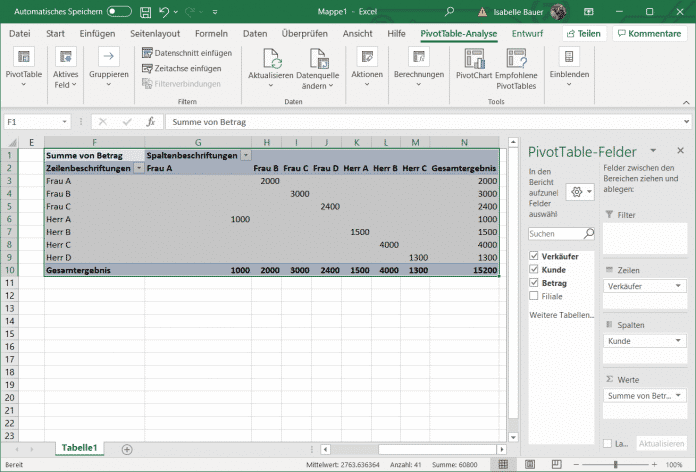The width and height of the screenshot is (696, 472).
Task: Switch to the Entwurf ribbon tab
Action: coord(527,33)
